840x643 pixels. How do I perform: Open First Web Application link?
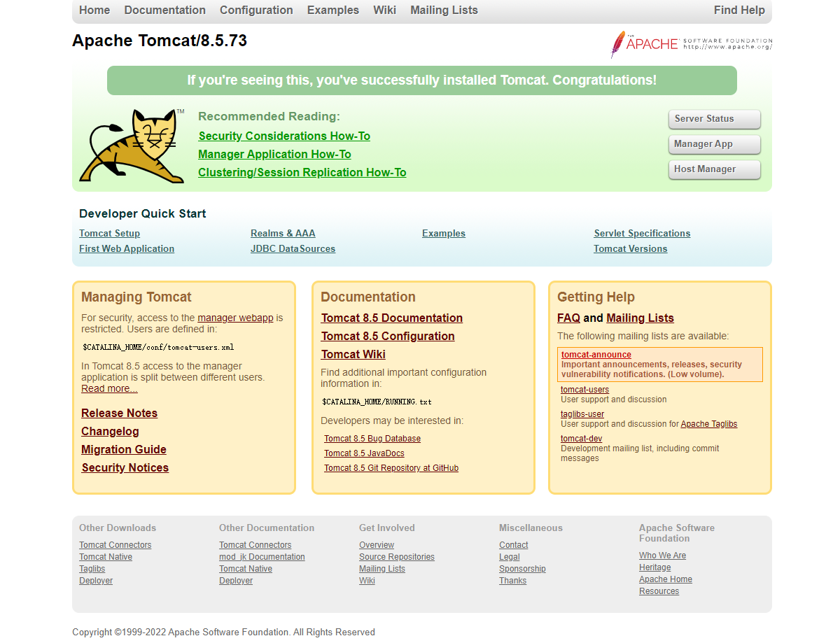click(x=127, y=248)
